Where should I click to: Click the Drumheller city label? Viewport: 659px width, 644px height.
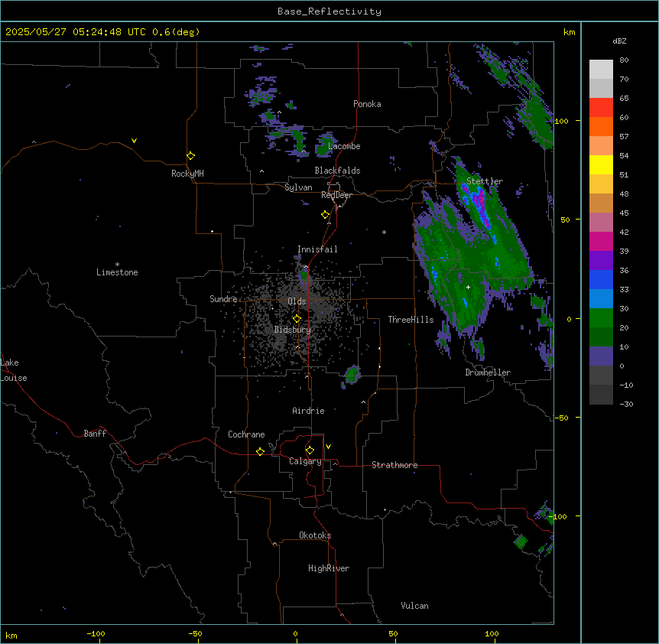pyautogui.click(x=488, y=372)
